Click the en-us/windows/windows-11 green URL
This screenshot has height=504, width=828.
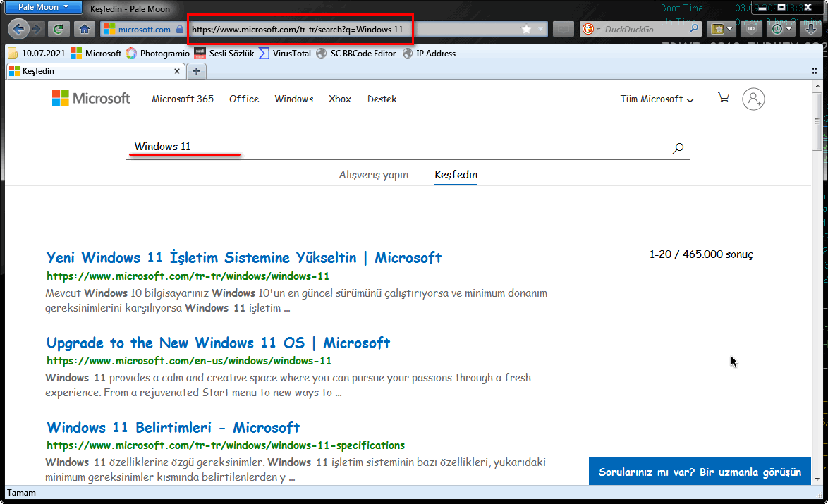pyautogui.click(x=188, y=360)
